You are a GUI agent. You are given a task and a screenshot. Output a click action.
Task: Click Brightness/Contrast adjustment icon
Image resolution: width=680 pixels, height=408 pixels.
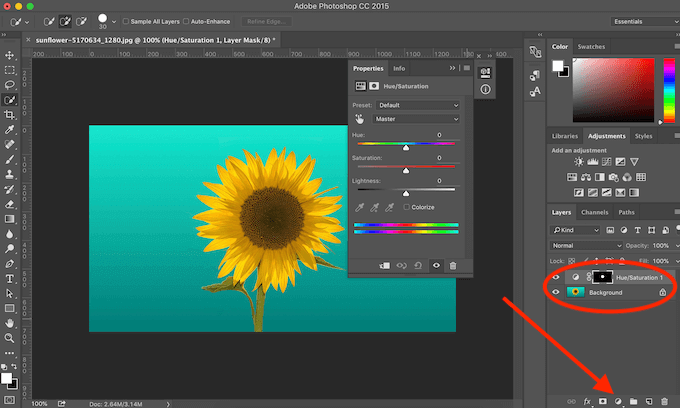click(578, 161)
